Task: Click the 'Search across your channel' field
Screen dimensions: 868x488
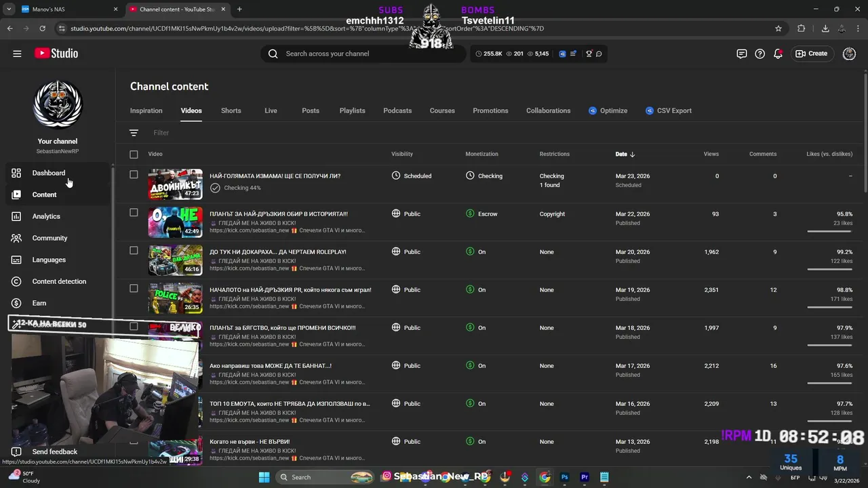Action: point(363,54)
